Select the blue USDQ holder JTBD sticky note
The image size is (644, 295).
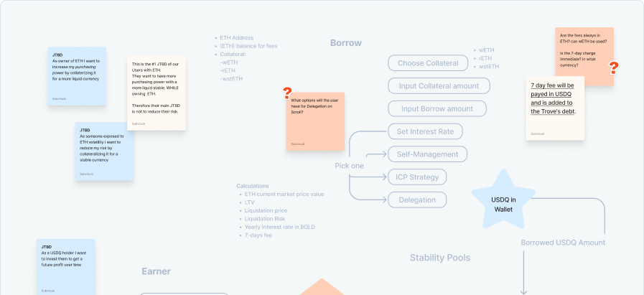pos(66,267)
